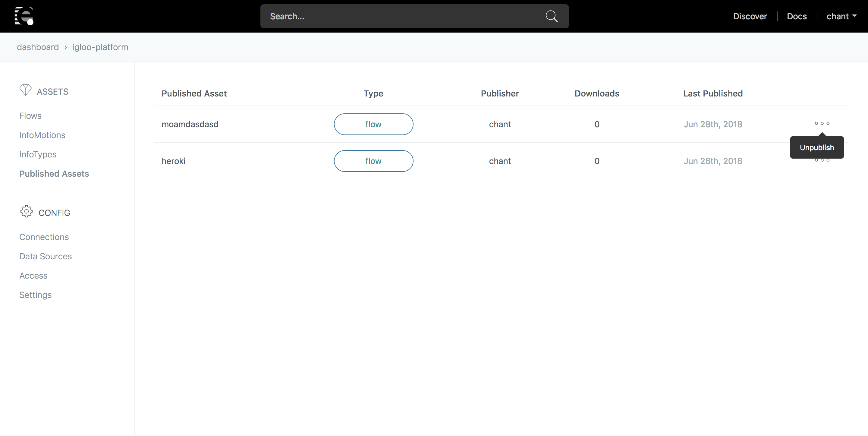Open Data Sources in sidebar
868x436 pixels.
[x=46, y=256]
